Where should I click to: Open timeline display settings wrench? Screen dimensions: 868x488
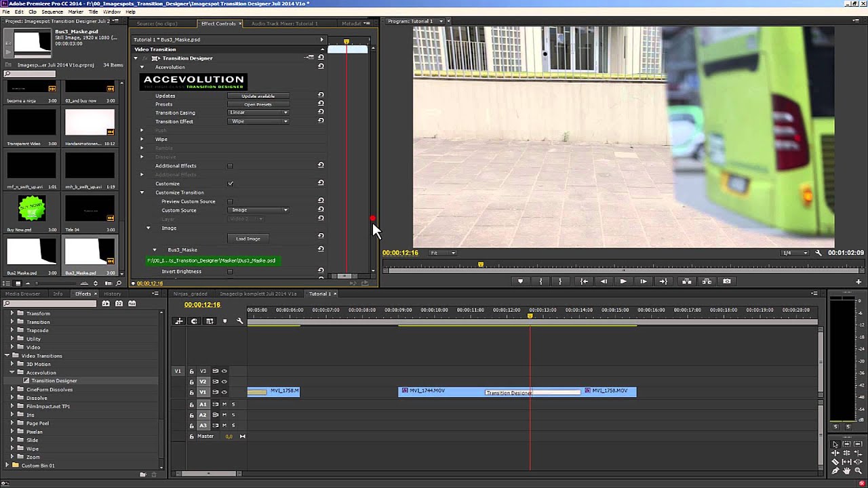(239, 321)
